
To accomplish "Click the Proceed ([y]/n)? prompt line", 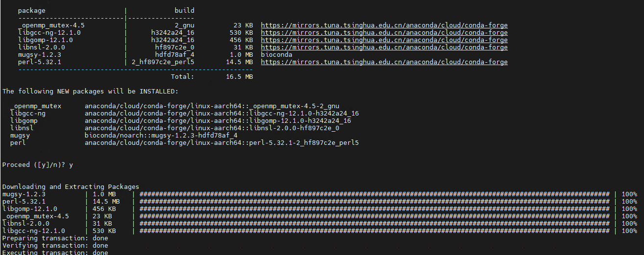I will (x=38, y=164).
